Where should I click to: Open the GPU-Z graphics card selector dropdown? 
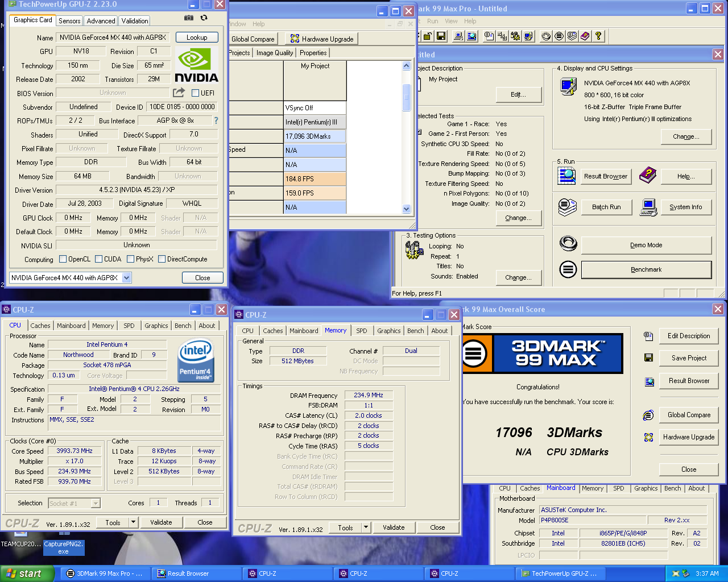tap(126, 278)
